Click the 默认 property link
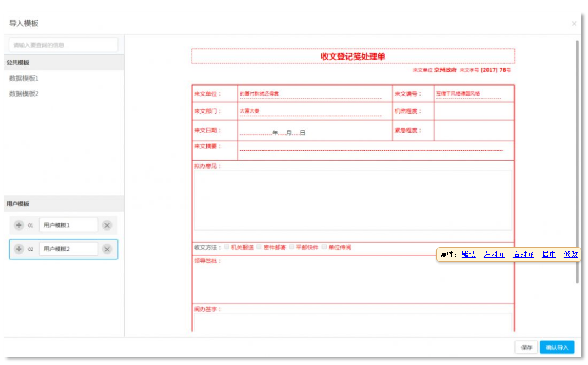Image resolution: width=588 pixels, height=365 pixels. (x=468, y=255)
